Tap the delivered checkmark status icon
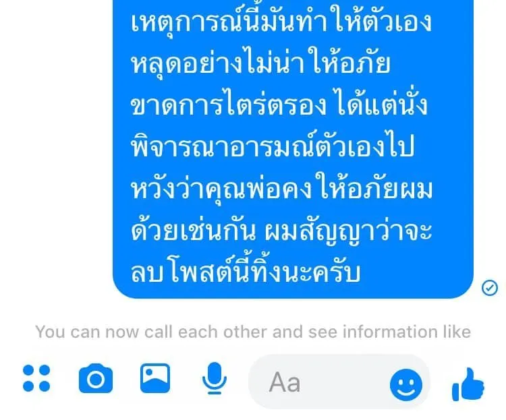This screenshot has width=506, height=420. 490,288
